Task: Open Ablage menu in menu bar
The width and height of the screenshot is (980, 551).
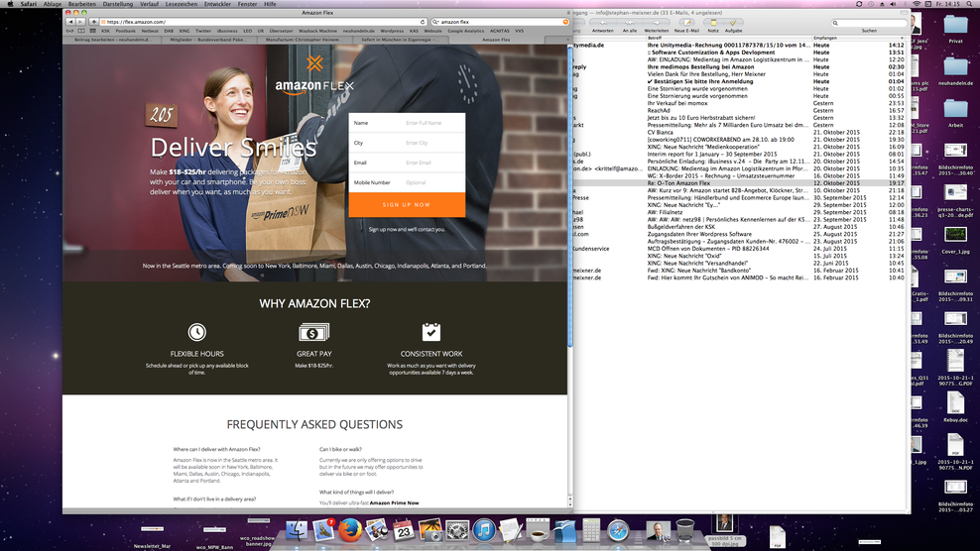Action: point(52,4)
